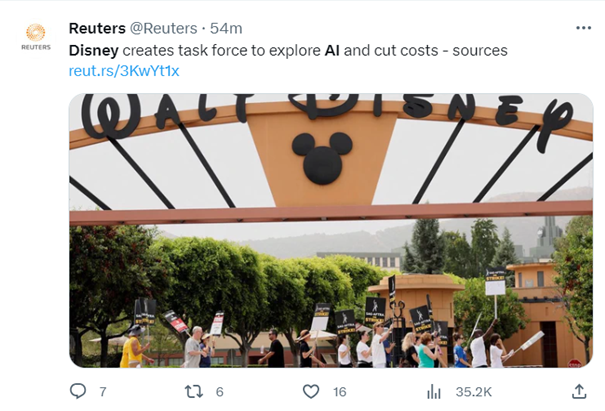This screenshot has height=411, width=605.
Task: Click the retweet count number 6
Action: click(220, 392)
